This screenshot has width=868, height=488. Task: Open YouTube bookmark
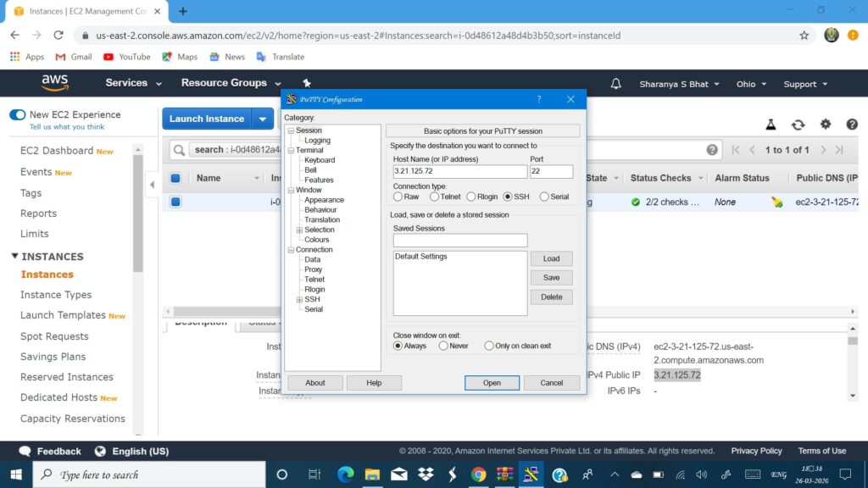pyautogui.click(x=127, y=57)
